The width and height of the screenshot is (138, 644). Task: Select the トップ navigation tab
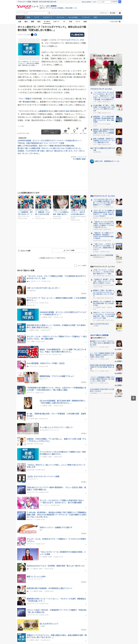click(x=20, y=17)
